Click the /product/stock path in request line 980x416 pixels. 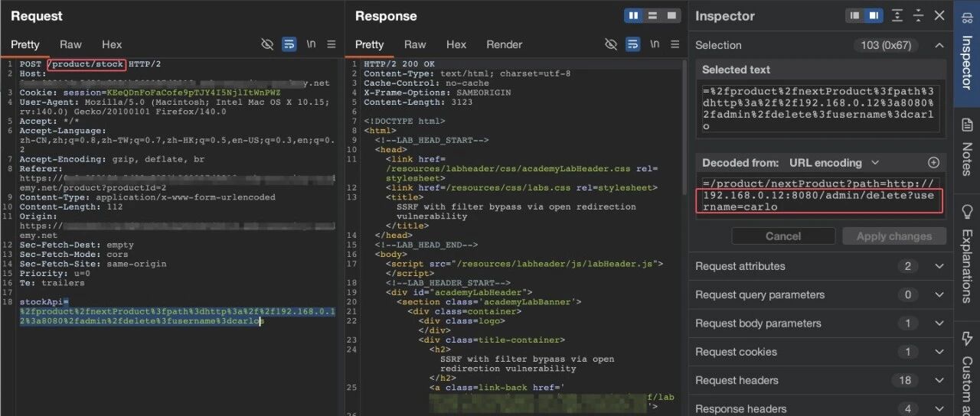87,64
